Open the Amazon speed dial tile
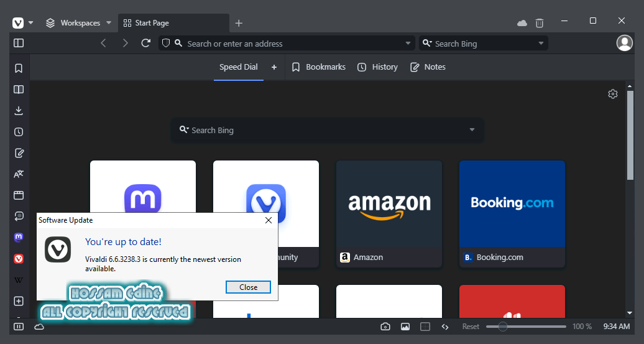 [x=389, y=214]
